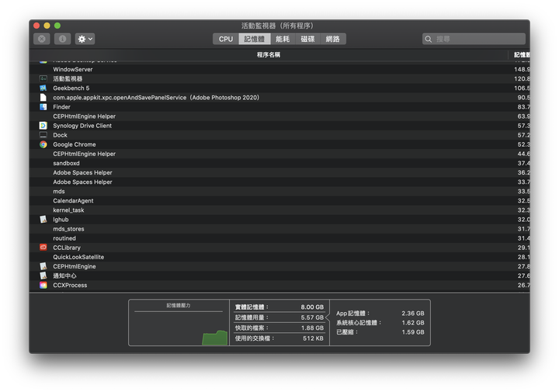Click the CEPHtmlEngine process icon

(x=43, y=266)
